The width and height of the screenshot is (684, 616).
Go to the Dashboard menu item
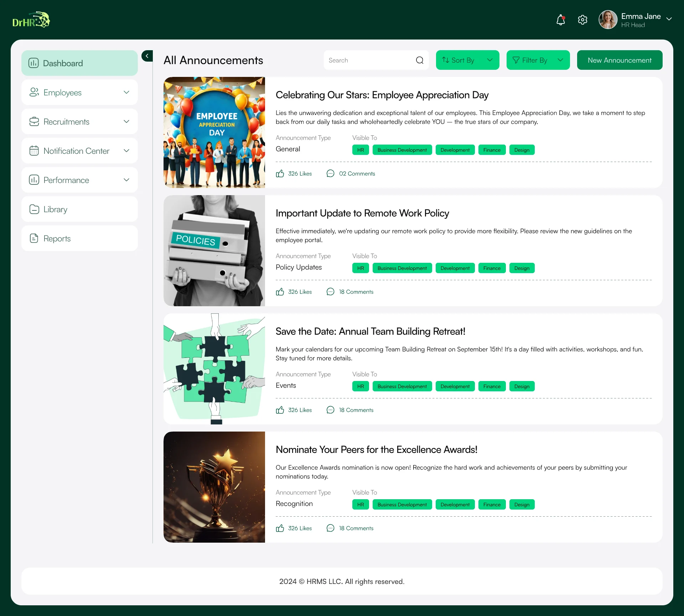pos(79,63)
